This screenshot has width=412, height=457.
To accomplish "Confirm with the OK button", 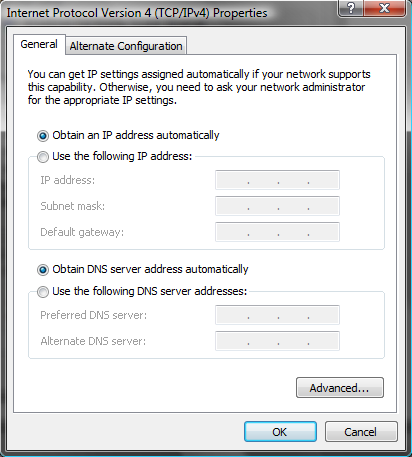I will (x=280, y=432).
